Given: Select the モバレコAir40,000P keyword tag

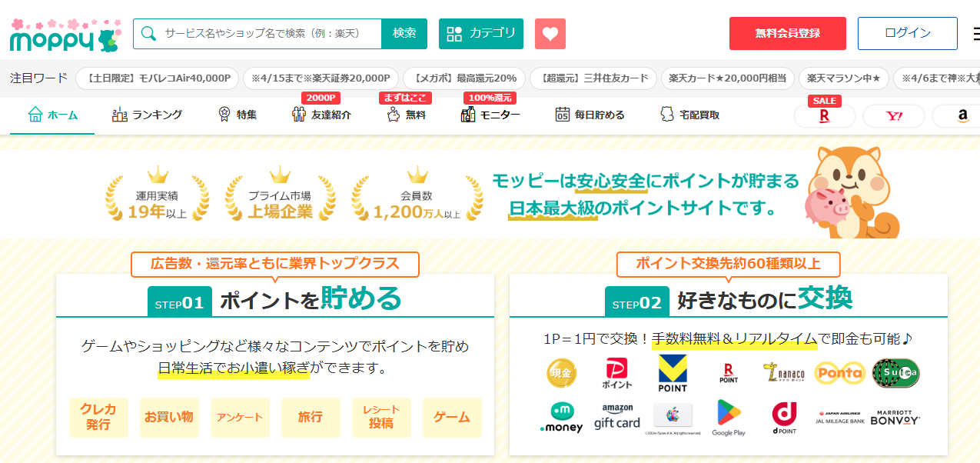Looking at the screenshot, I should pyautogui.click(x=158, y=78).
